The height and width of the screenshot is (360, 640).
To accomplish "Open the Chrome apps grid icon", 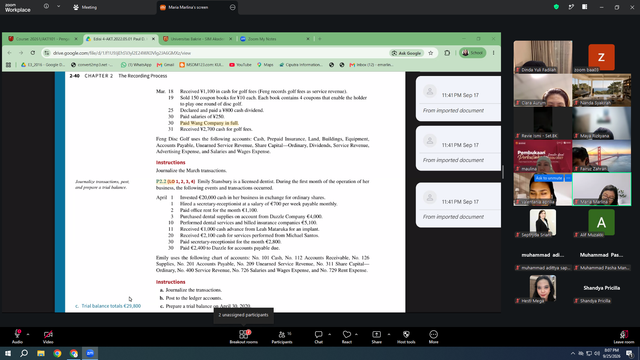I will click(x=8, y=64).
